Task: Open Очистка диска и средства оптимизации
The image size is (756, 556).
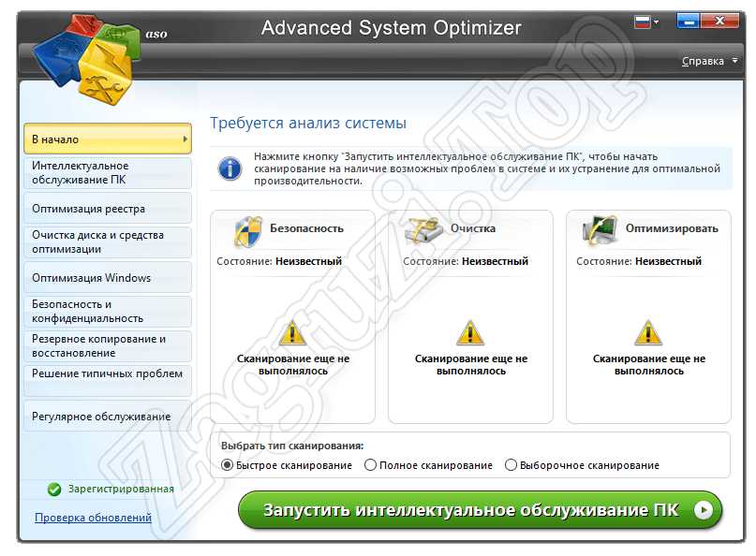Action: tap(108, 241)
